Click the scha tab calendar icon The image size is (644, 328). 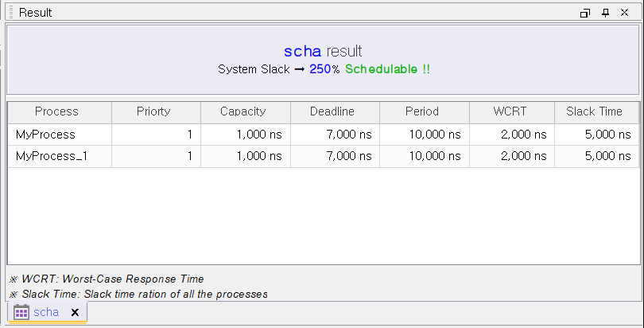(x=21, y=312)
